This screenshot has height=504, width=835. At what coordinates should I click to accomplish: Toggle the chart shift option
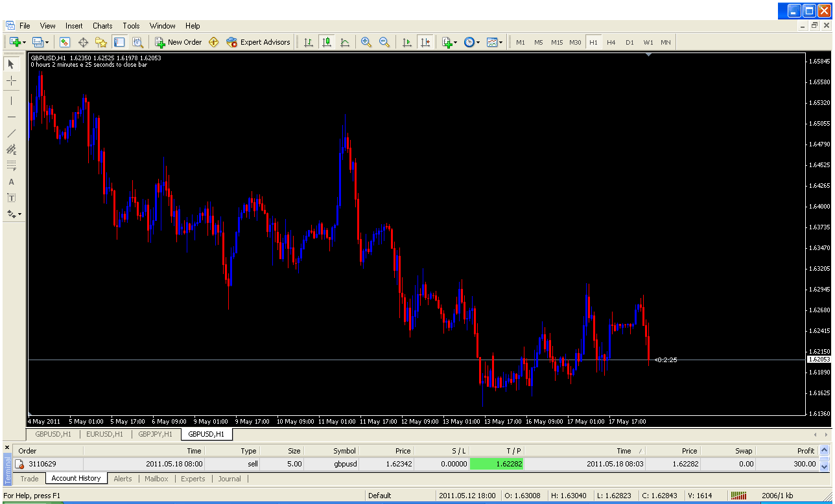[425, 42]
